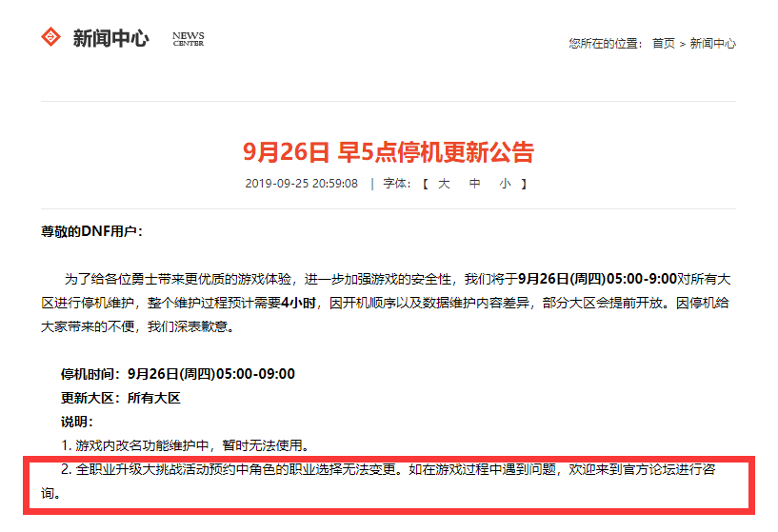This screenshot has height=532, width=778.
Task: Click the orange diamond News Center logo
Action: click(x=50, y=37)
